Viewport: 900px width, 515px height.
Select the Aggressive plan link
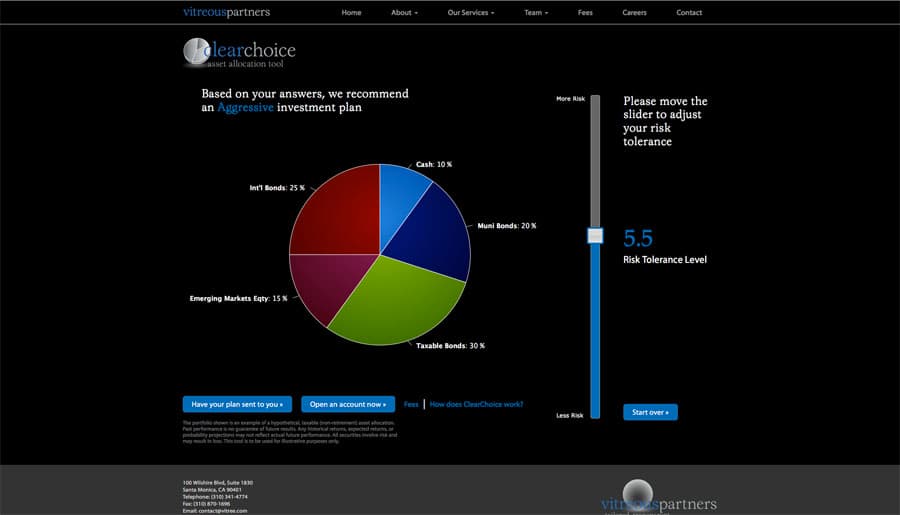(245, 107)
